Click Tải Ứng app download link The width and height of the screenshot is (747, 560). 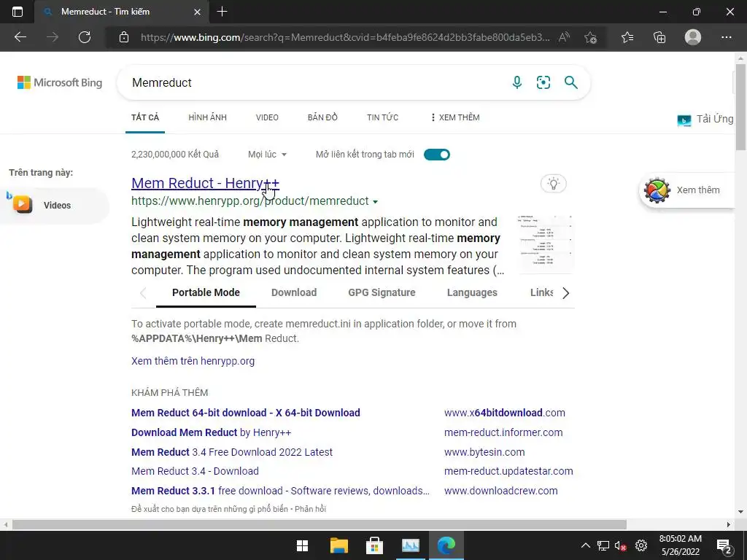[705, 119]
